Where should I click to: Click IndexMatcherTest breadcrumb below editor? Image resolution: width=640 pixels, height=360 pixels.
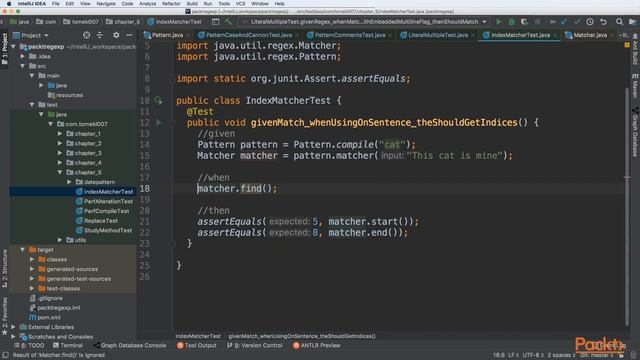(x=198, y=336)
